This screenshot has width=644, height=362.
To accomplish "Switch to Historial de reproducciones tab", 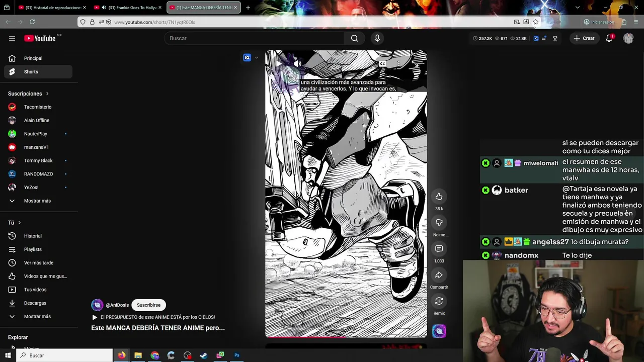I will 52,8.
